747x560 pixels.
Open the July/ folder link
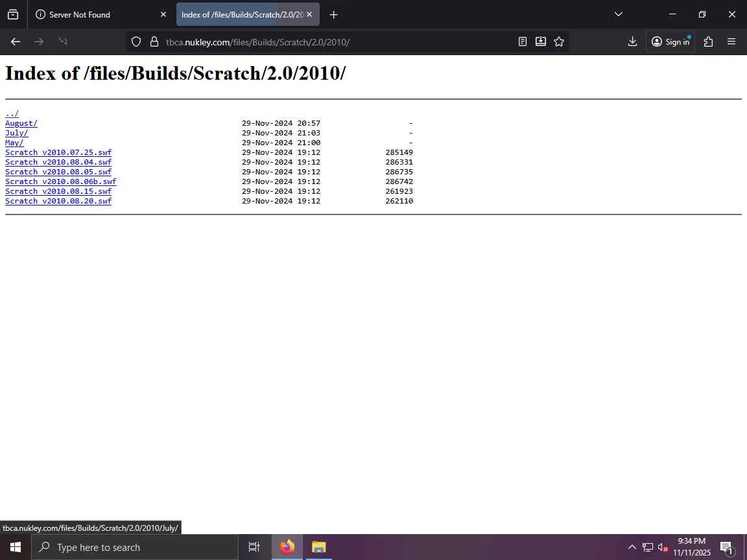pos(17,133)
